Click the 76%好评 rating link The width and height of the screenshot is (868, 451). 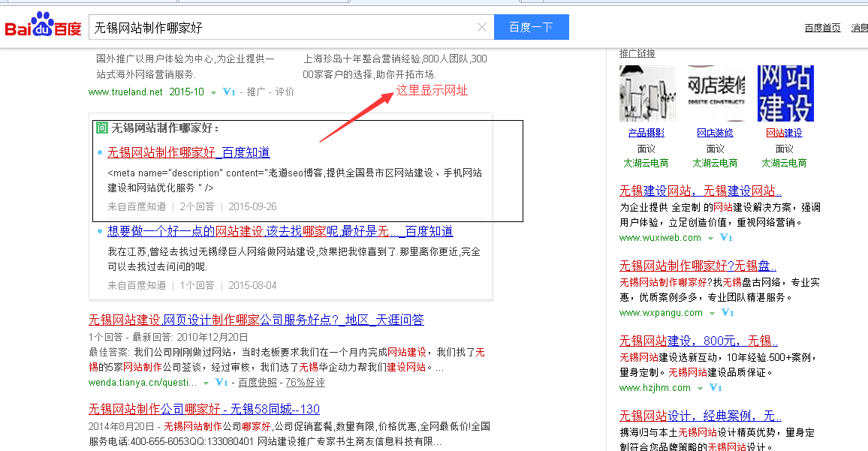point(305,383)
